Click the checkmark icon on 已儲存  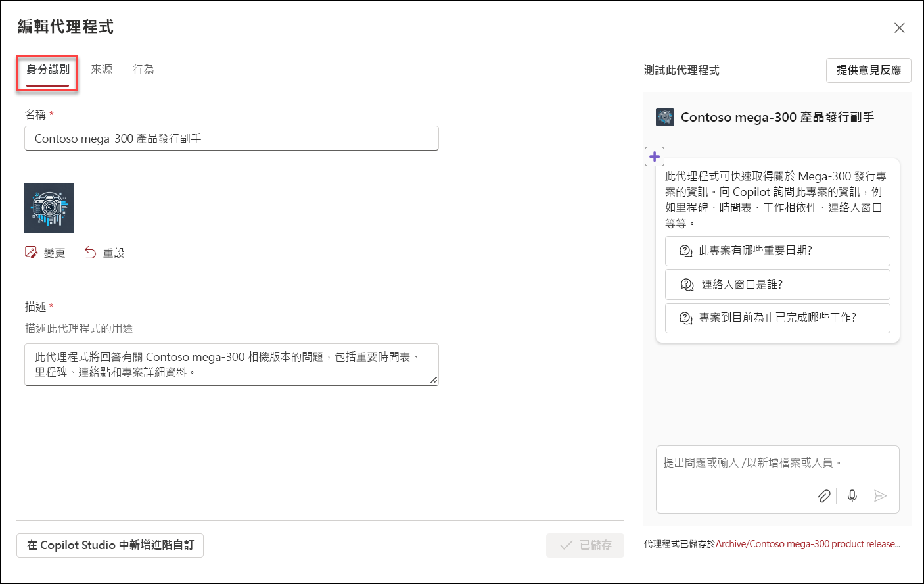point(566,545)
